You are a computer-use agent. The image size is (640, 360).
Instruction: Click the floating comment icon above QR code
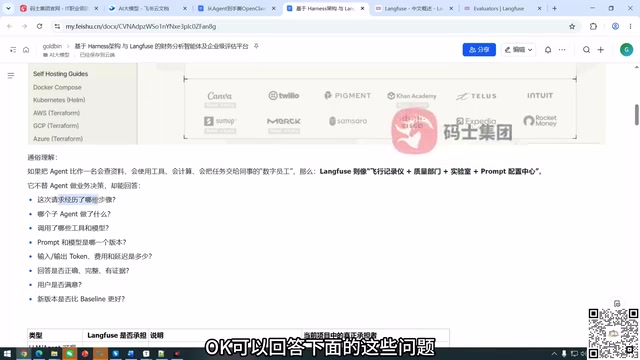617,303
